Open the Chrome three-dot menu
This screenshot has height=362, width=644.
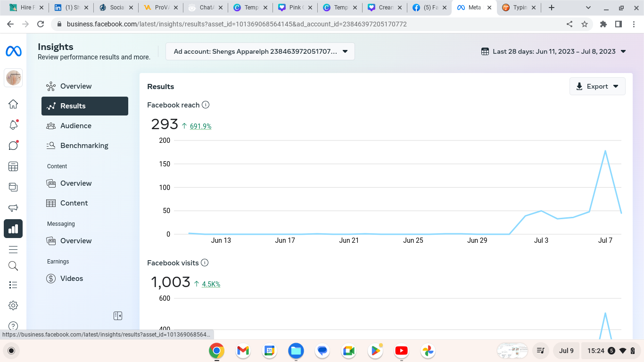pyautogui.click(x=634, y=24)
